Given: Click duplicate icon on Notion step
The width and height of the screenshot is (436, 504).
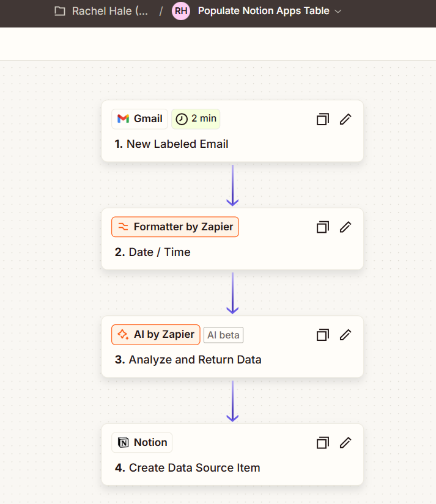Looking at the screenshot, I should [322, 442].
